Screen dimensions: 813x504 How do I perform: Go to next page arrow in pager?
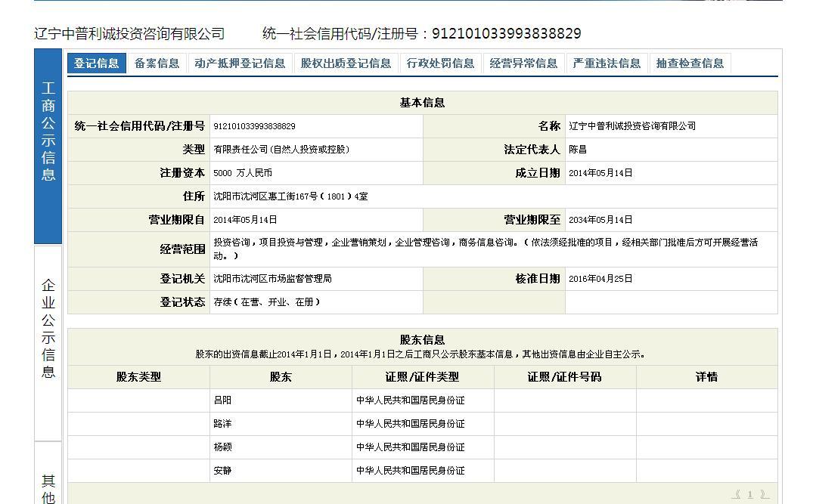(765, 494)
